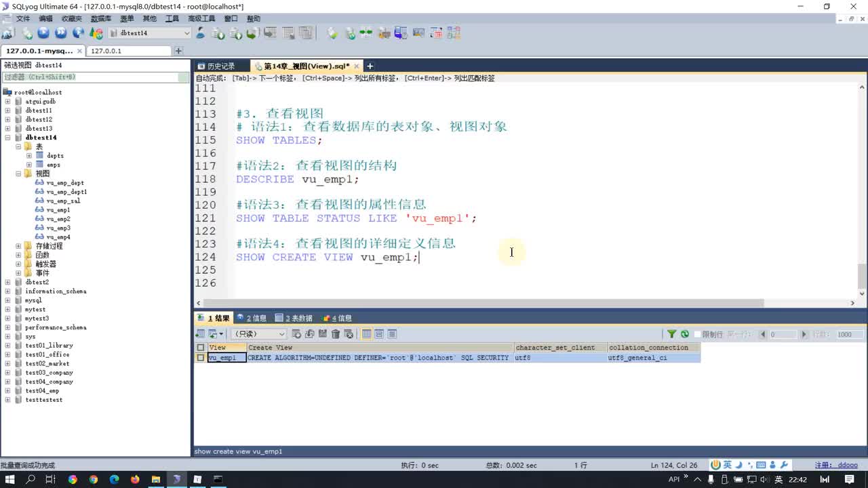
Task: Add a new query tab with plus
Action: click(x=370, y=66)
